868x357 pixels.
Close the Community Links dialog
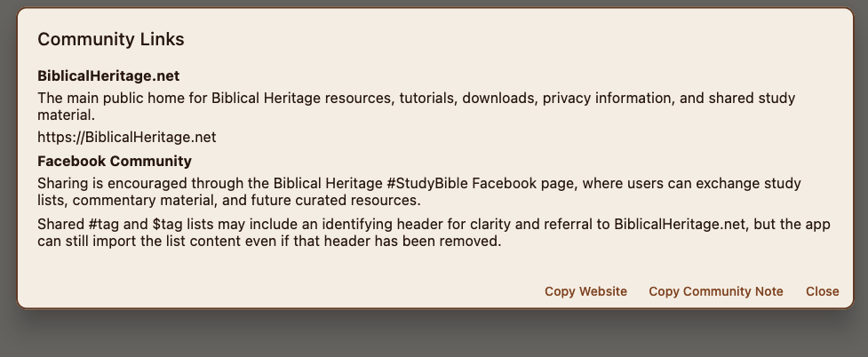point(822,291)
